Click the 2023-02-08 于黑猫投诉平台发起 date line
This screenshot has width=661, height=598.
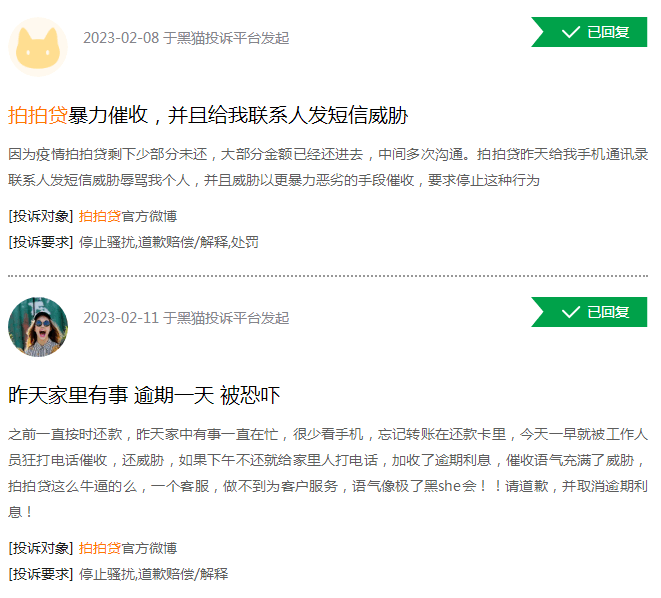tap(186, 38)
